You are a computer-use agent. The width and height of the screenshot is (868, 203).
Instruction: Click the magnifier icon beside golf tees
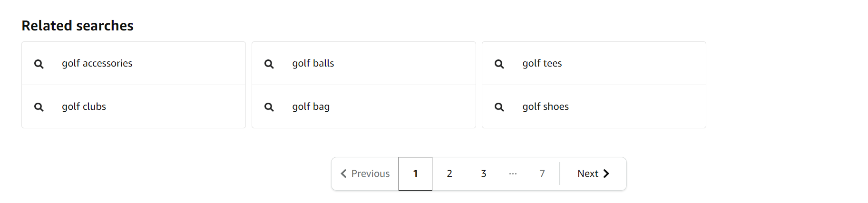point(499,64)
